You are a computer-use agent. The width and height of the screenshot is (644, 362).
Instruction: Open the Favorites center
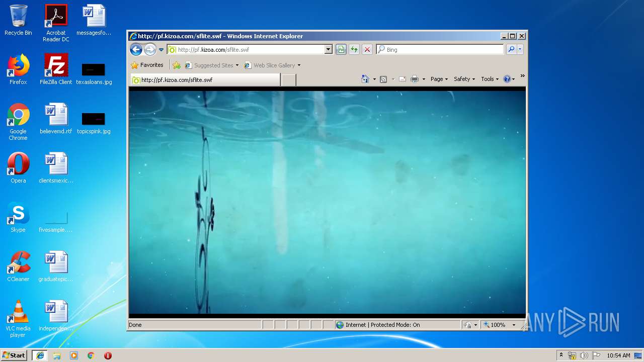click(x=147, y=65)
